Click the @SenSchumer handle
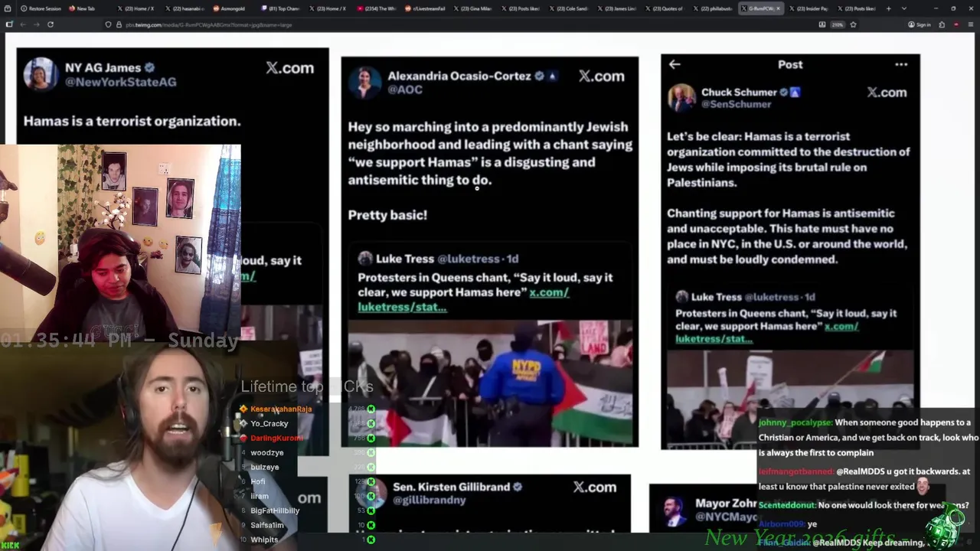 tap(736, 104)
